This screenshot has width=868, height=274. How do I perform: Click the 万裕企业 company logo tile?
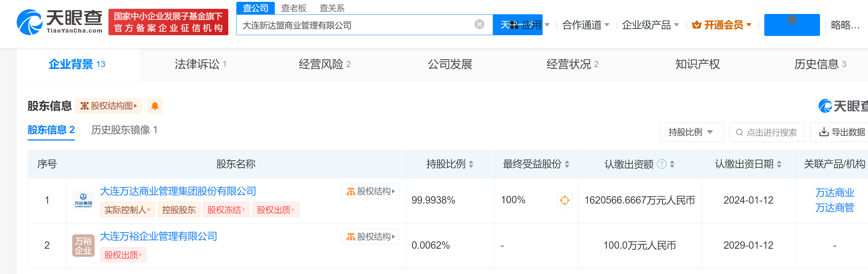83,245
